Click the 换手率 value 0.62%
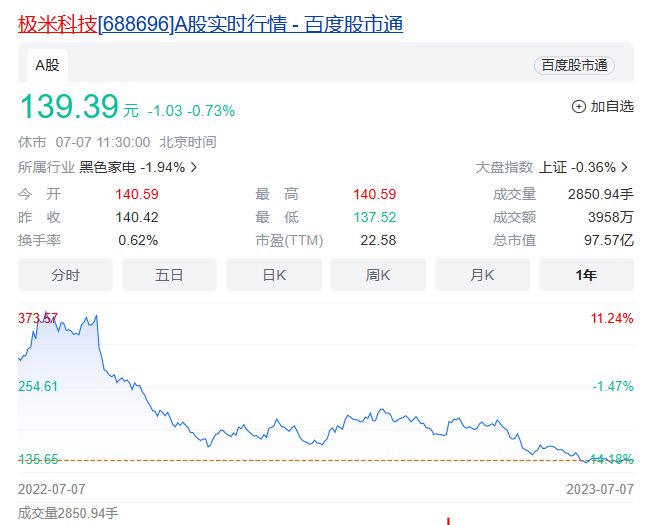This screenshot has width=650, height=525. tap(138, 241)
